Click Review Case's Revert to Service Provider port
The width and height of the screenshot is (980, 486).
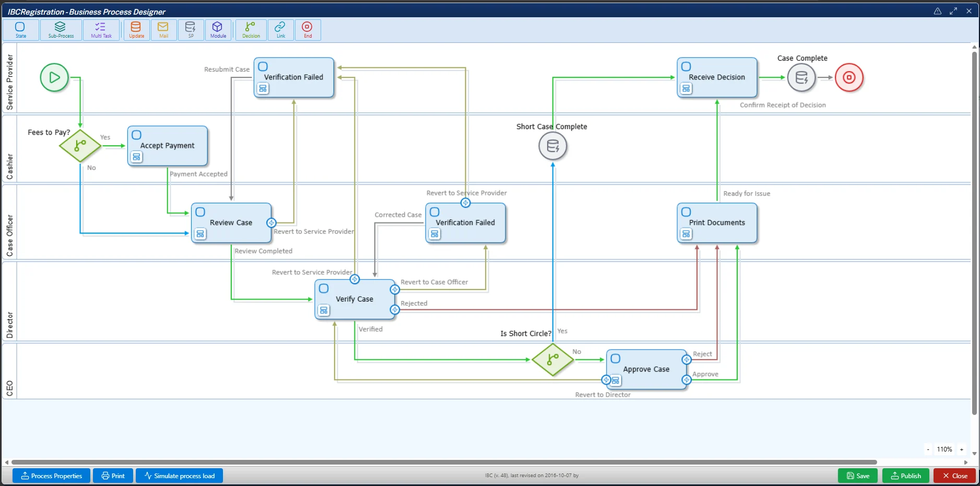pyautogui.click(x=271, y=223)
